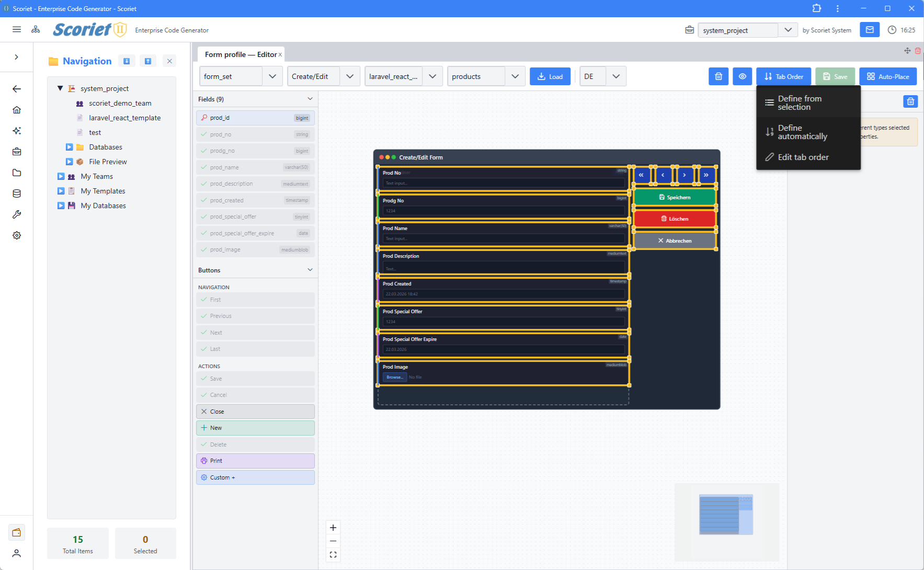
Task: Open the briefcase projects icon in the sidebar
Action: [x=17, y=152]
